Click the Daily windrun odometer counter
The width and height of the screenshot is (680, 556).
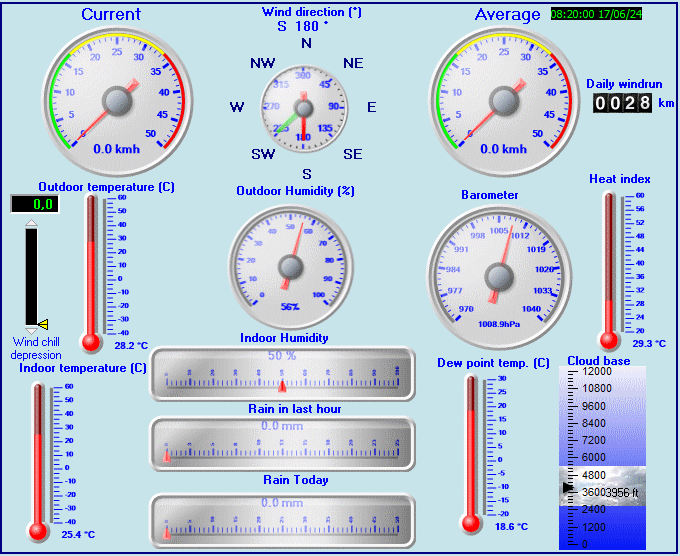coord(623,102)
